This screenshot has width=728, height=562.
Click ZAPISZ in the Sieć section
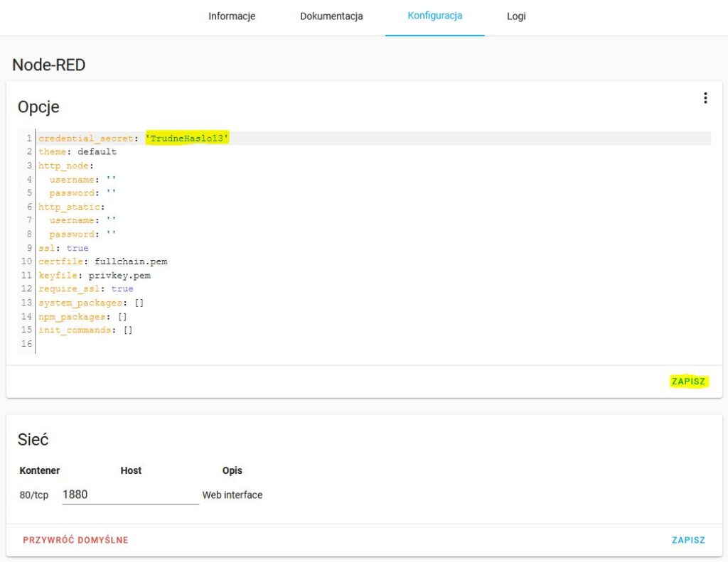point(688,540)
